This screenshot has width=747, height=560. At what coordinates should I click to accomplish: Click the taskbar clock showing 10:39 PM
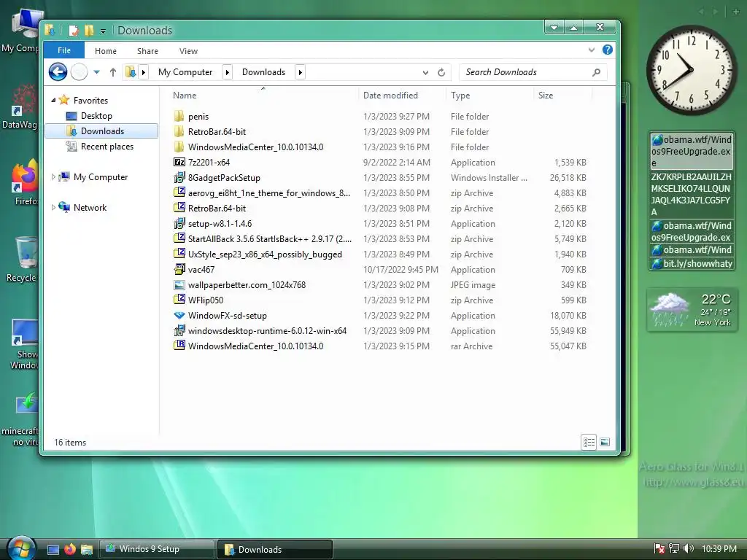pyautogui.click(x=719, y=549)
